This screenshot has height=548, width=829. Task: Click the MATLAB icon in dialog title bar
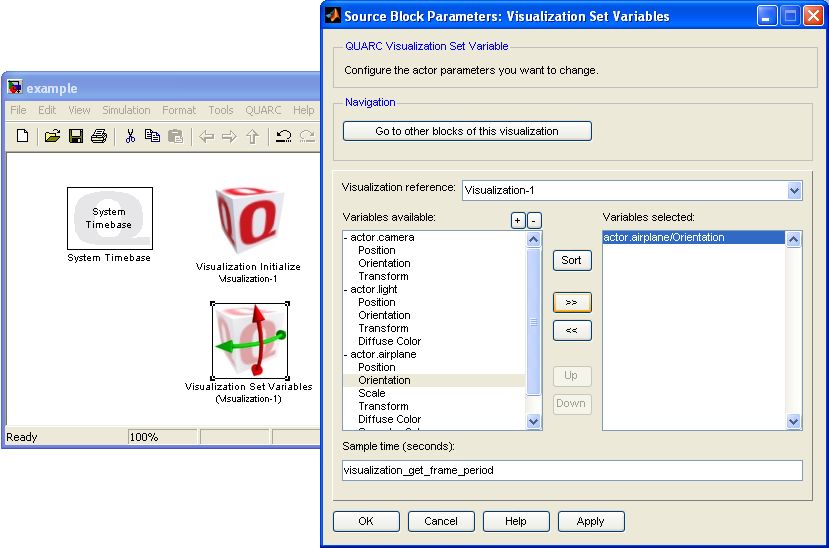point(333,15)
